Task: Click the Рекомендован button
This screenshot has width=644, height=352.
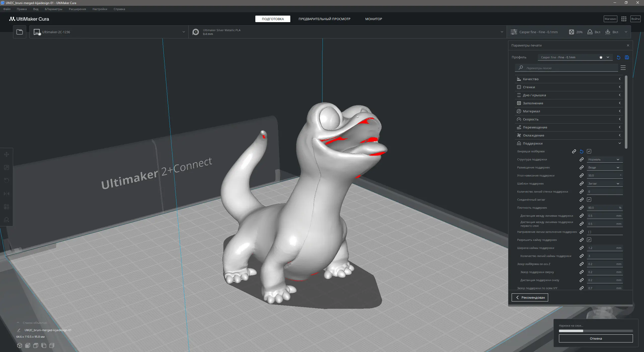Action: (x=530, y=297)
